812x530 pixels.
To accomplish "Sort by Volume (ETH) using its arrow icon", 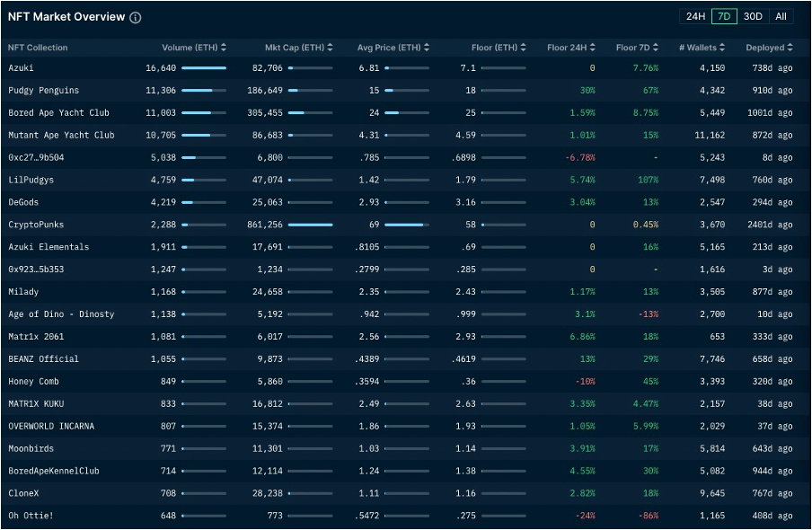I will (224, 48).
